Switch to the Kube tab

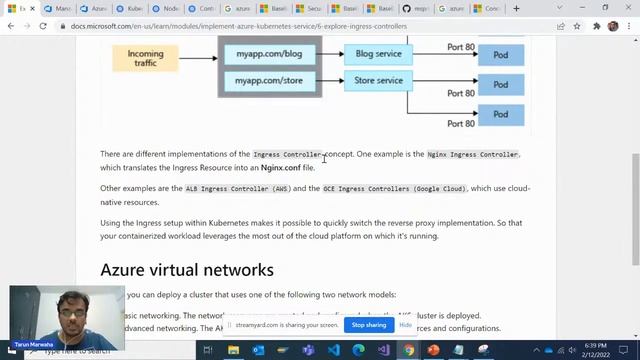[x=130, y=9]
